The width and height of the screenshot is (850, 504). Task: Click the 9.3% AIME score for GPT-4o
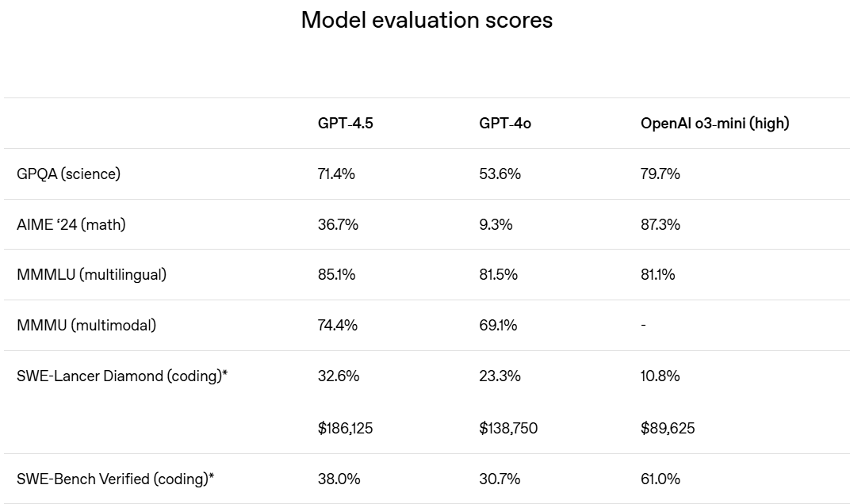click(496, 224)
